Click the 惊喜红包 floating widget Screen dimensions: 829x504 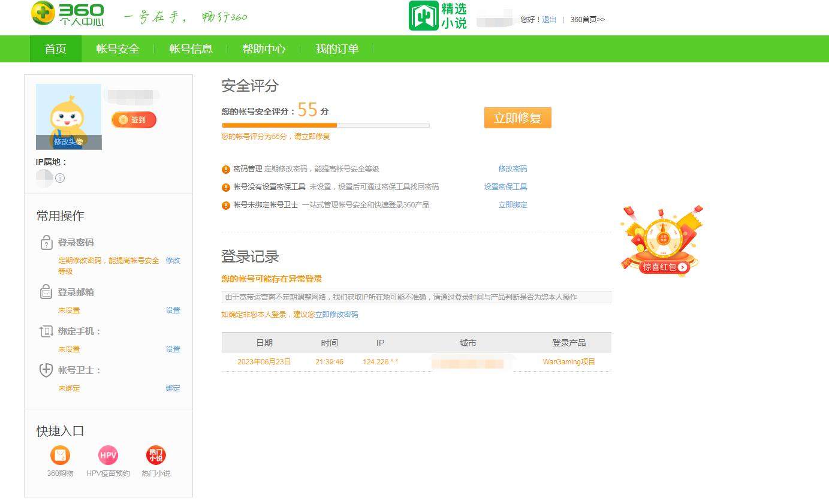[662, 240]
